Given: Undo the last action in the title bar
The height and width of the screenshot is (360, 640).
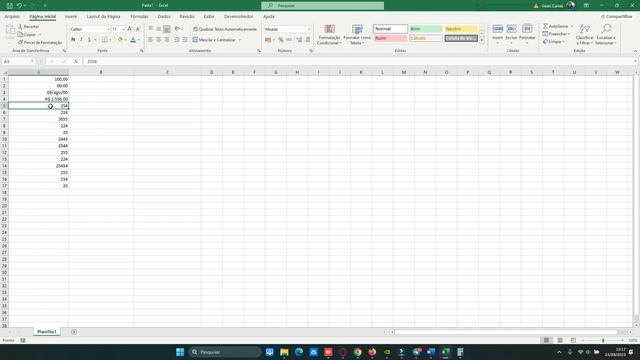Looking at the screenshot, I should [x=19, y=6].
